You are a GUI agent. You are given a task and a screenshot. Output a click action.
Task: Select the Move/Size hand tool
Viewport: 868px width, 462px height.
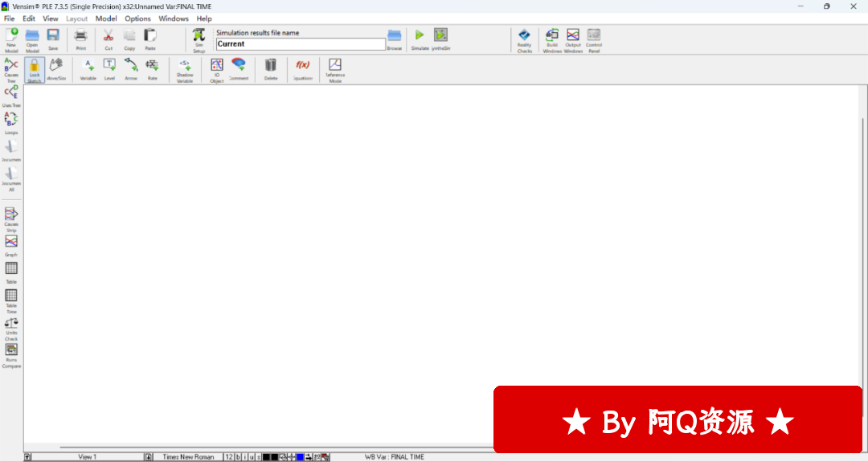coord(56,70)
